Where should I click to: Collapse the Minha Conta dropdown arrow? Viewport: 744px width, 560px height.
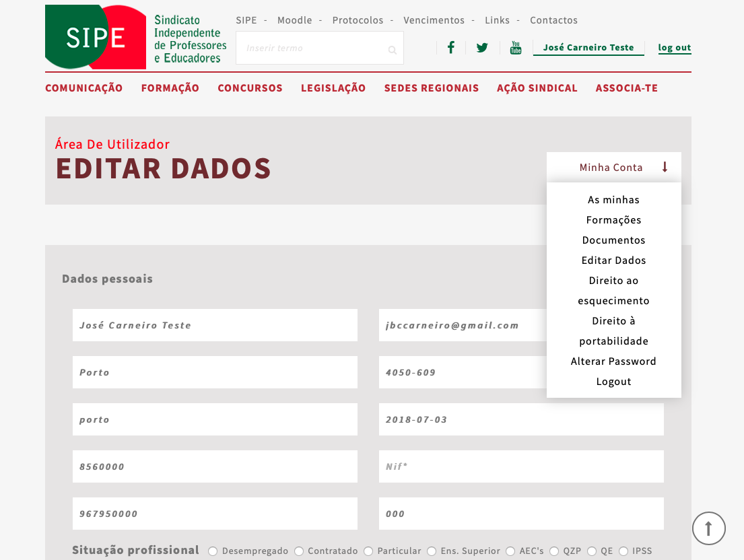[x=665, y=167]
